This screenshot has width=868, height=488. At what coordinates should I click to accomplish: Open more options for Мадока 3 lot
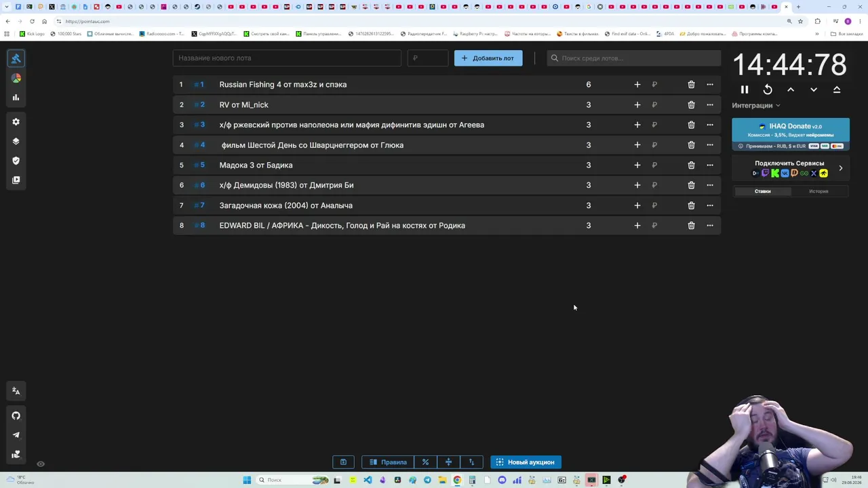tap(710, 165)
